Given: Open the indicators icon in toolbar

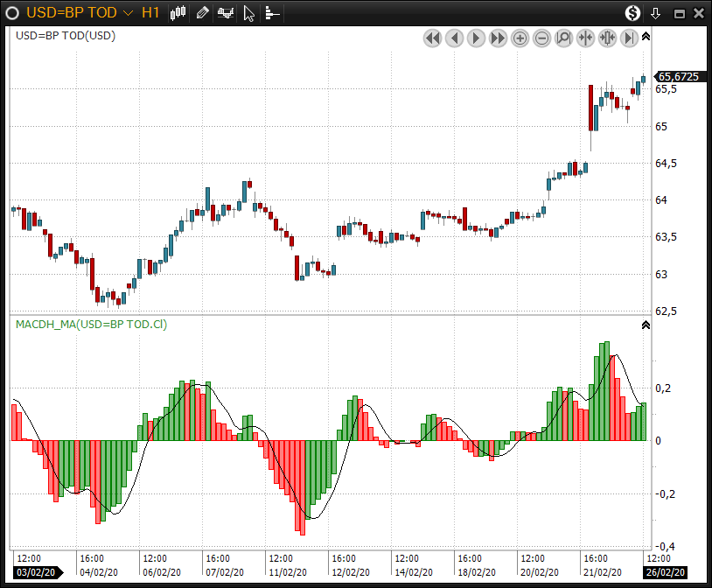Looking at the screenshot, I should pos(226,13).
